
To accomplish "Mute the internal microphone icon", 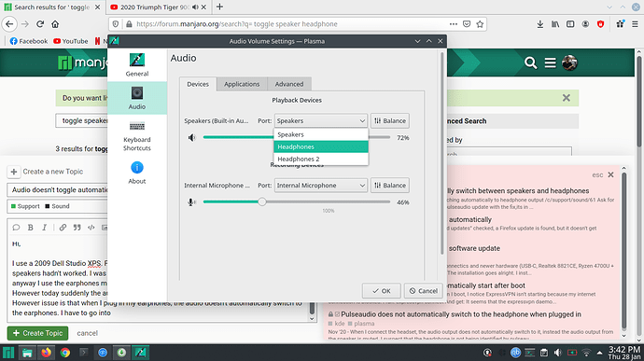I will click(191, 202).
